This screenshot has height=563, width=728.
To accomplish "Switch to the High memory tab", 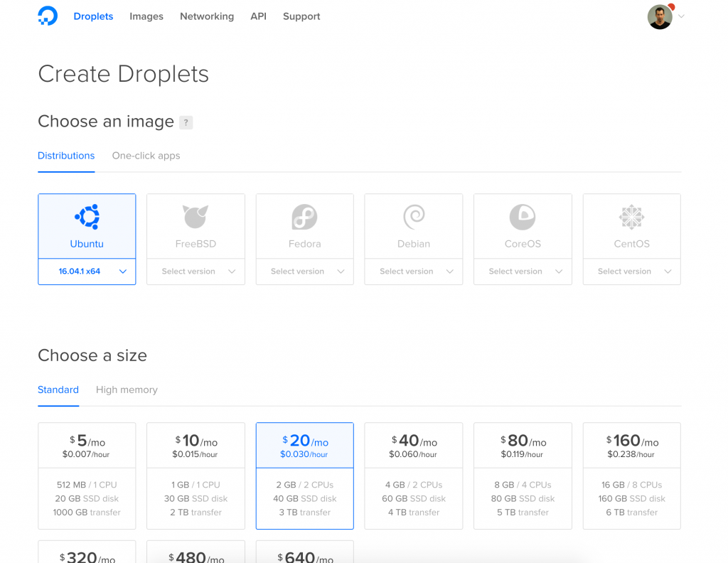I will (127, 390).
